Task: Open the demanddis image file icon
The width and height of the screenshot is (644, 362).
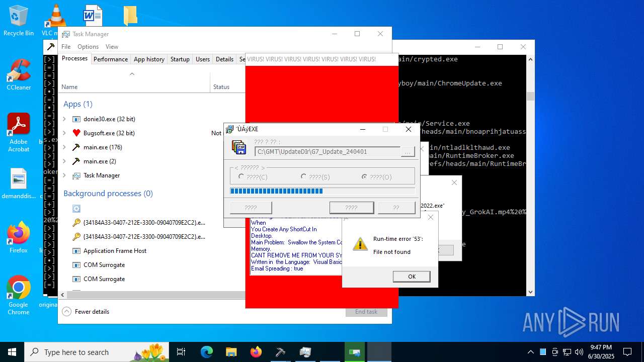Action: (19, 184)
